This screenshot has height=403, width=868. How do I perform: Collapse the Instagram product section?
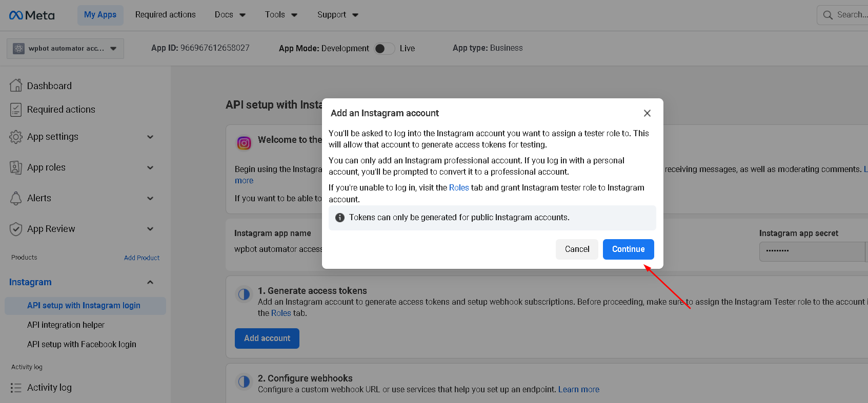(150, 282)
